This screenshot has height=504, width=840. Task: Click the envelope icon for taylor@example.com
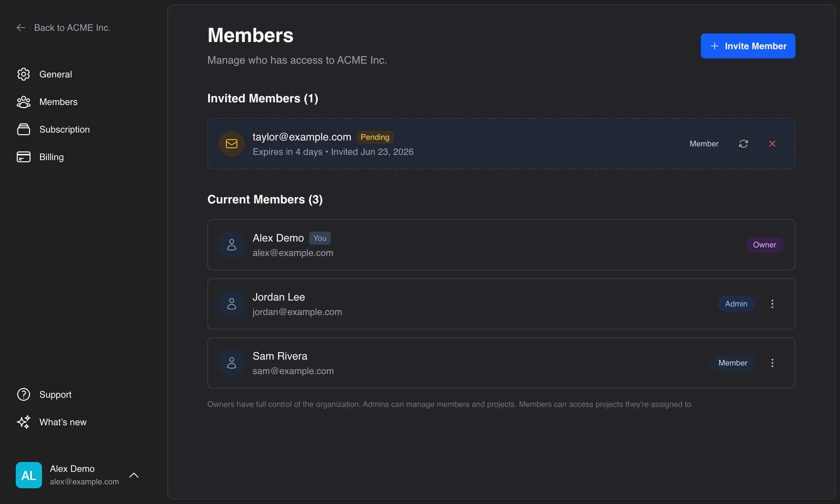[x=232, y=144]
